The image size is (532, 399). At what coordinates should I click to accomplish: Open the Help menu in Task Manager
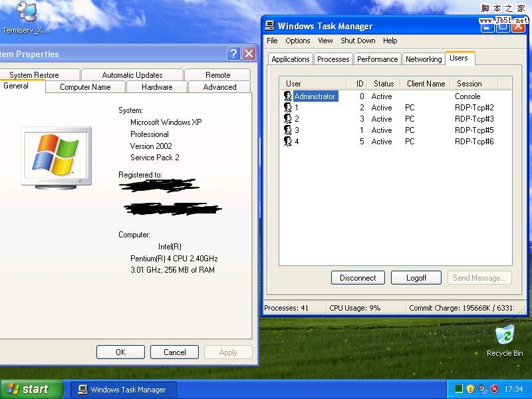click(390, 41)
